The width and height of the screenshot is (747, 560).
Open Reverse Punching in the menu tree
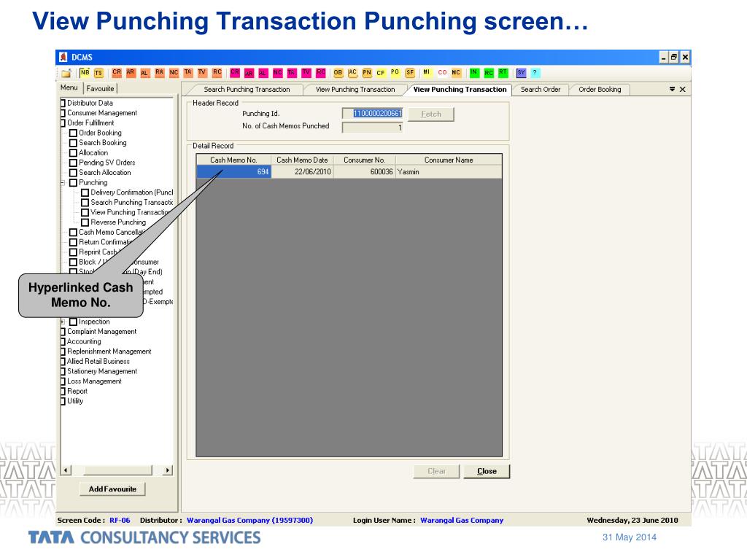point(118,222)
